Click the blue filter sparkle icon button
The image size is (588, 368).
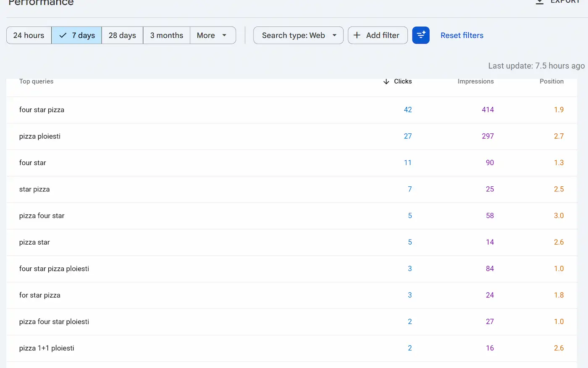[421, 35]
